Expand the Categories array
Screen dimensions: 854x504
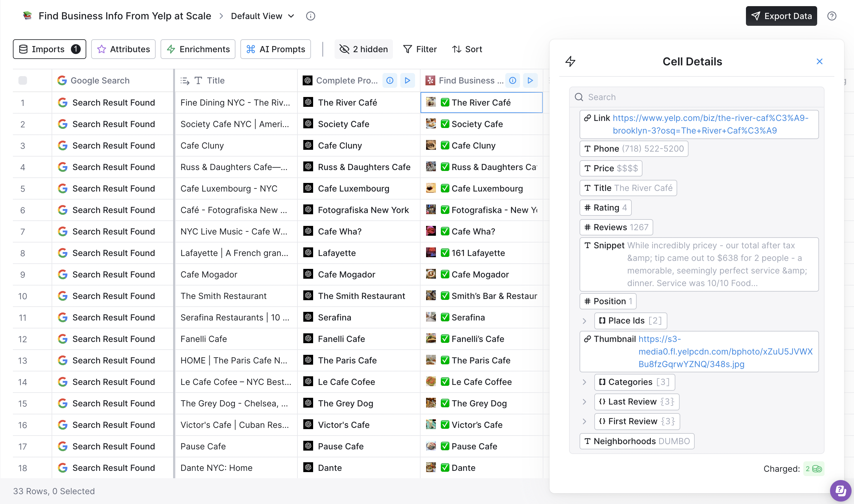tap(584, 382)
